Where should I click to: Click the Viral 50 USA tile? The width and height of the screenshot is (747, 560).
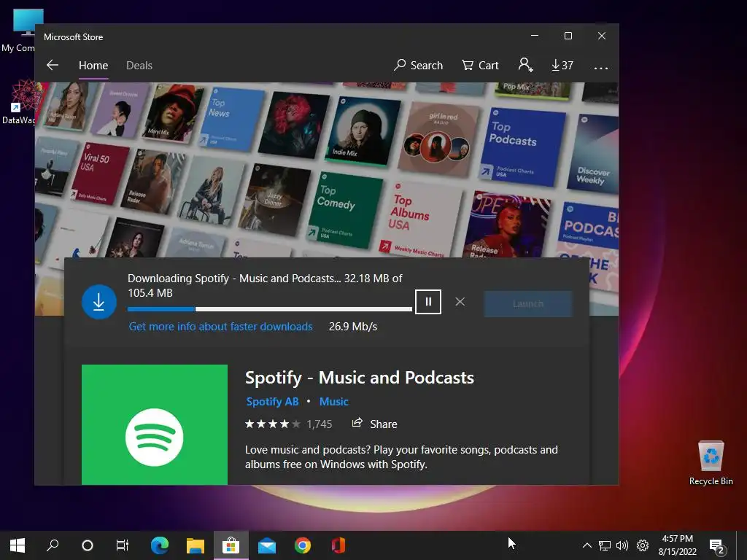pos(99,174)
